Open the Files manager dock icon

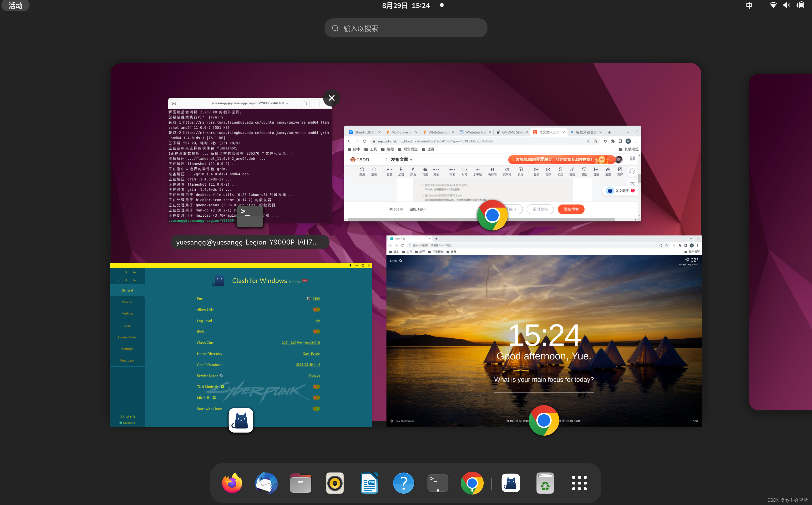300,483
